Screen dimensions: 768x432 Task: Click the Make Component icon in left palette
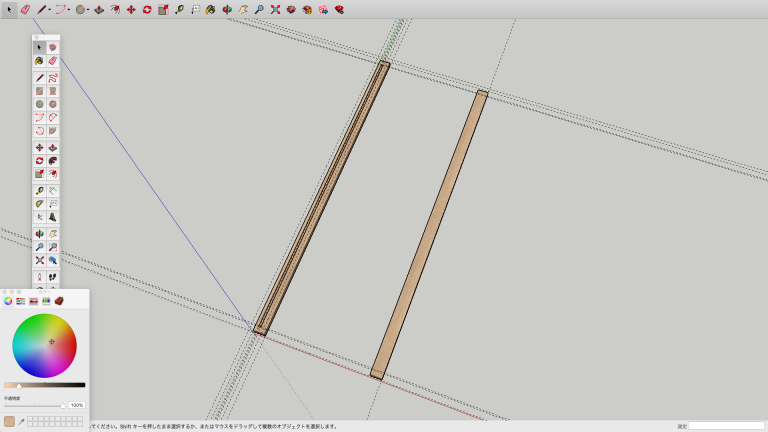pos(53,47)
